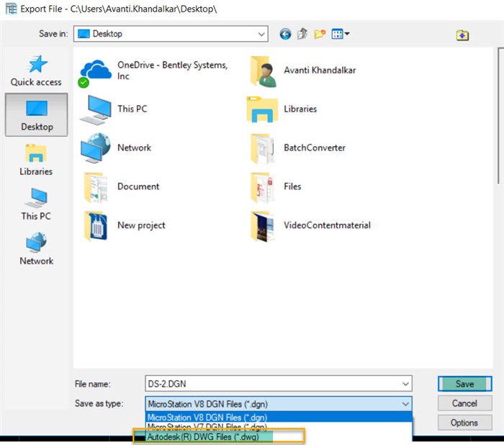The image size is (504, 445).
Task: Select Network in the places sidebar
Action: point(36,249)
